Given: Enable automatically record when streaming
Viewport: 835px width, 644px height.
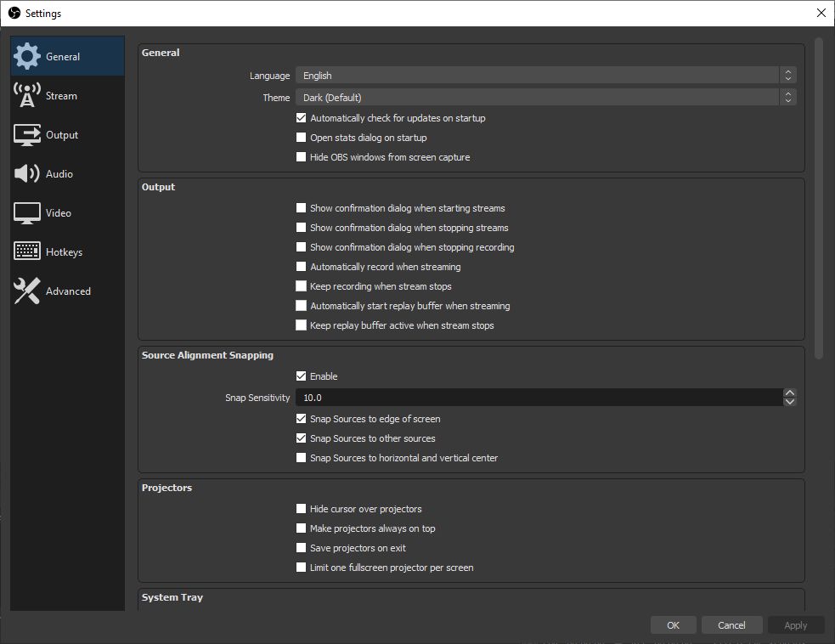Looking at the screenshot, I should (301, 267).
